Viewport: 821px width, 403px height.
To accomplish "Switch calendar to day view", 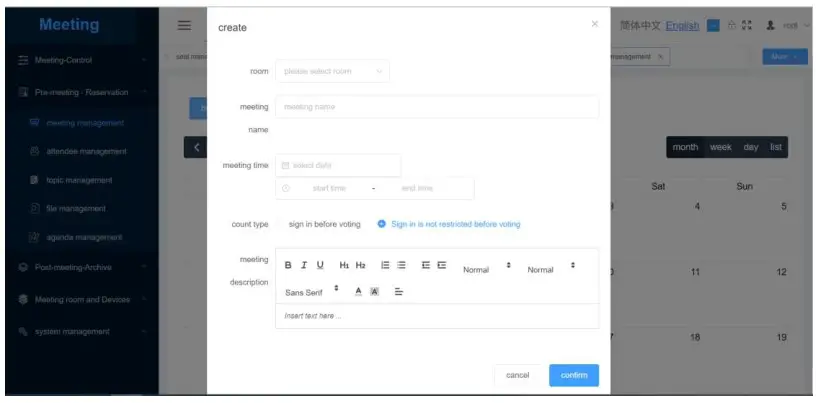I will pyautogui.click(x=751, y=147).
